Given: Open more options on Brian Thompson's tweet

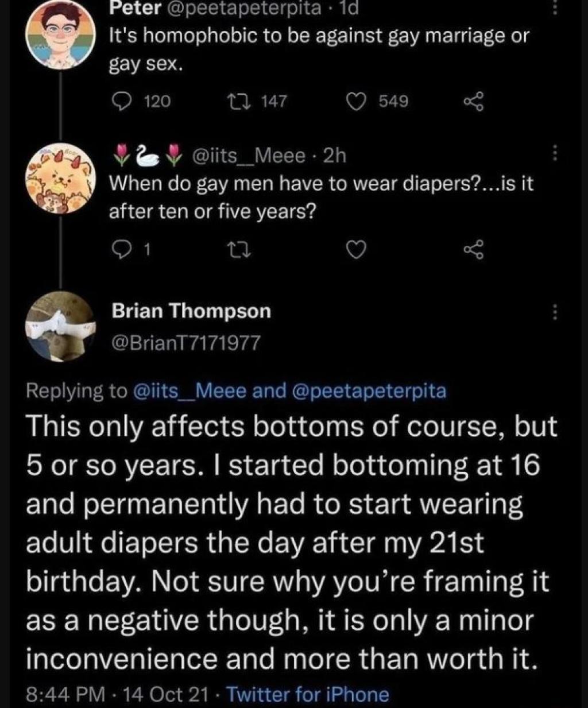Looking at the screenshot, I should tap(555, 312).
